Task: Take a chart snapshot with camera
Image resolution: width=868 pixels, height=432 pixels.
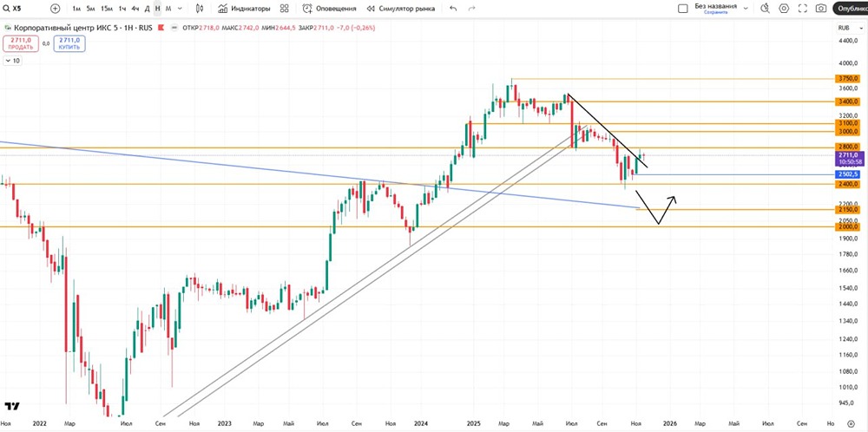Action: [x=821, y=9]
